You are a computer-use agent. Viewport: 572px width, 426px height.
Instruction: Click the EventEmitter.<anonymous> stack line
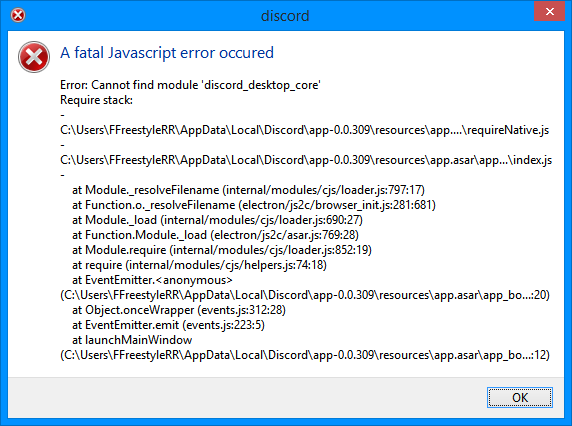click(x=152, y=280)
